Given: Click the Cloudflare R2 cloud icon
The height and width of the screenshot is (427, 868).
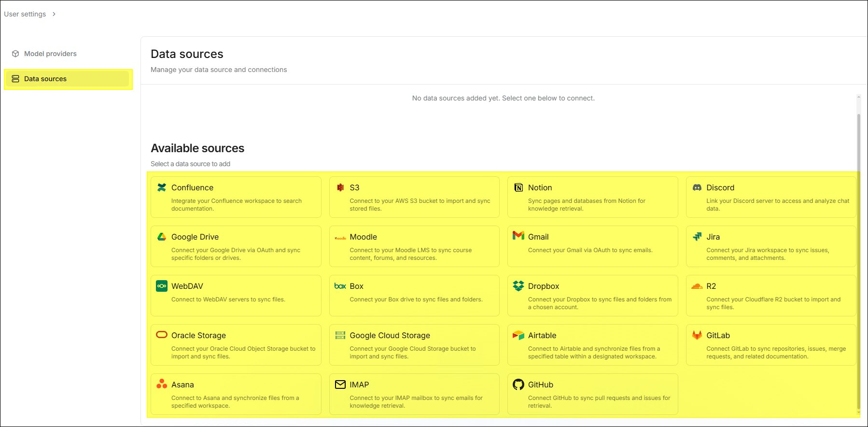Looking at the screenshot, I should click(697, 286).
